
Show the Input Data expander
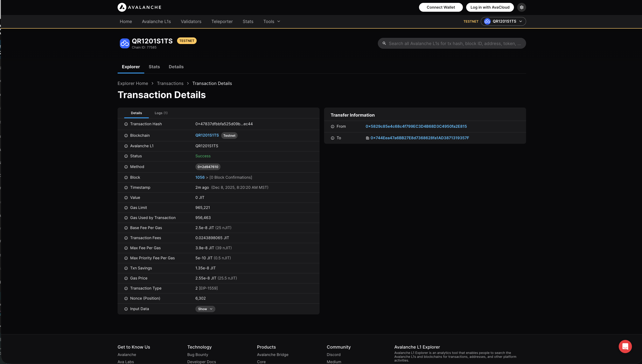pyautogui.click(x=205, y=309)
